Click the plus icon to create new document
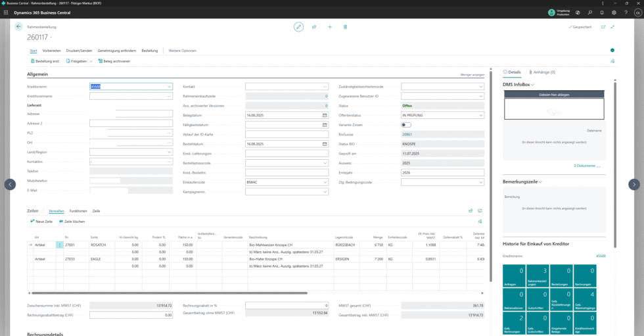This screenshot has width=644, height=336. [x=330, y=27]
